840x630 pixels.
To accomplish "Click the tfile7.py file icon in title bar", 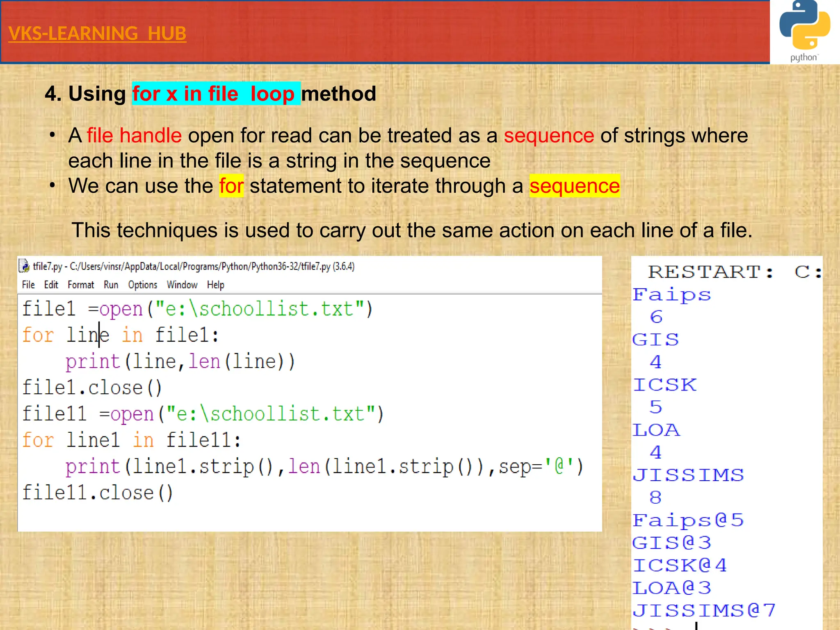I will 24,266.
